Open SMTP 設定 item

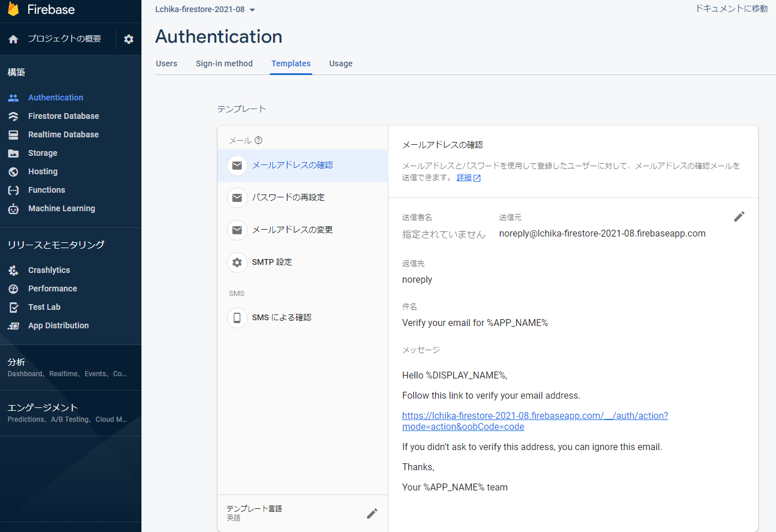(x=303, y=263)
